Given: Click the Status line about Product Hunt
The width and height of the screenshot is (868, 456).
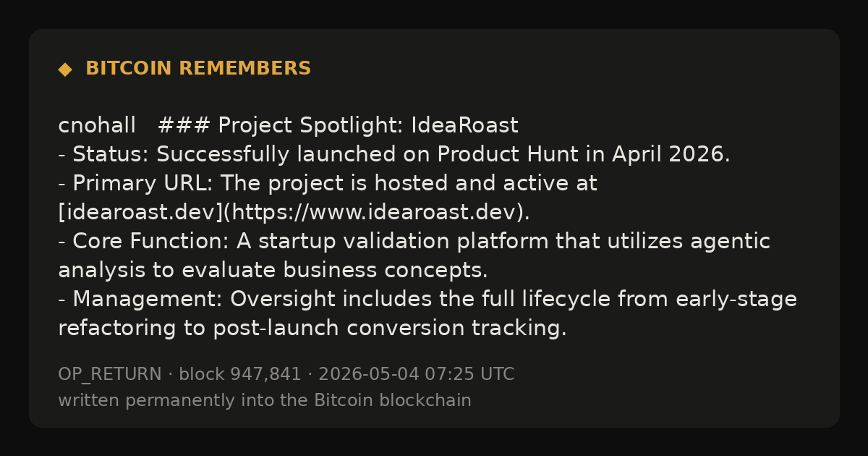Looking at the screenshot, I should [x=394, y=155].
